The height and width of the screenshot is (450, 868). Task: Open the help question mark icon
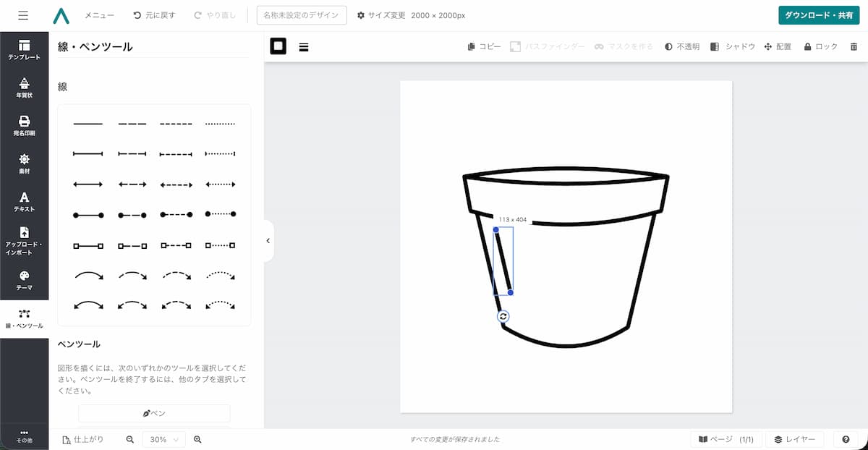[x=845, y=439]
